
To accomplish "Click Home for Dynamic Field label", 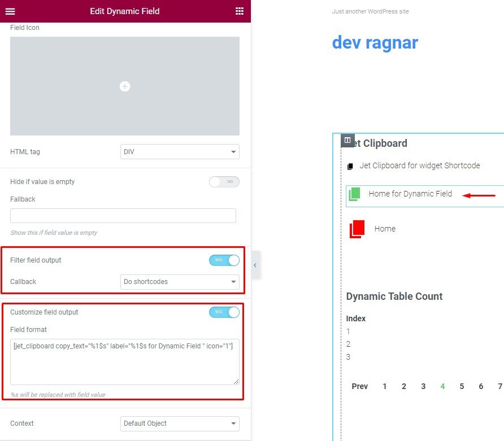I will pyautogui.click(x=410, y=194).
